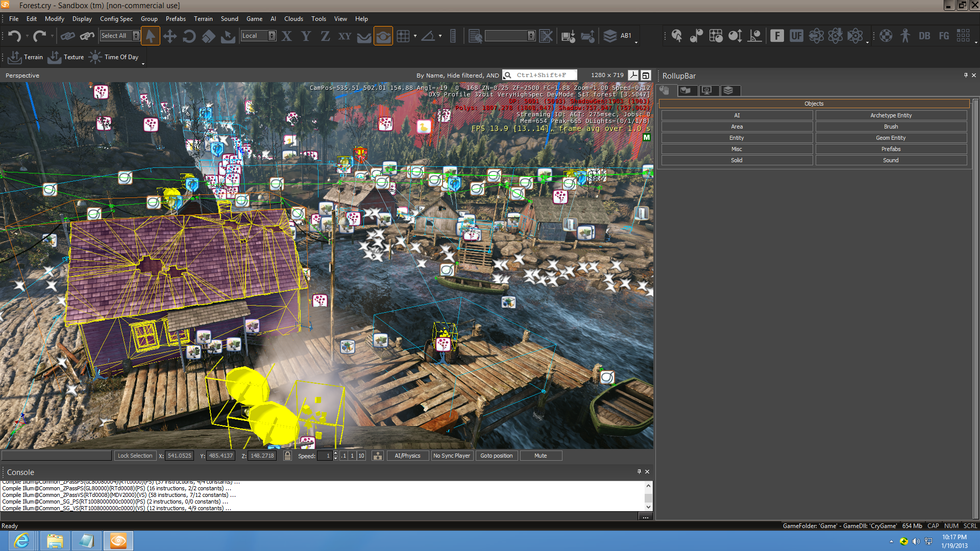Enable AI/Physics simulation
The width and height of the screenshot is (980, 551).
[407, 456]
